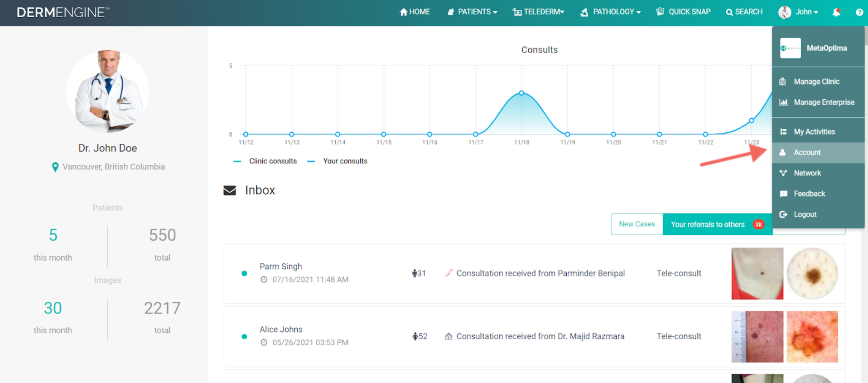Click 30 images this month count
This screenshot has width=868, height=383.
[53, 308]
